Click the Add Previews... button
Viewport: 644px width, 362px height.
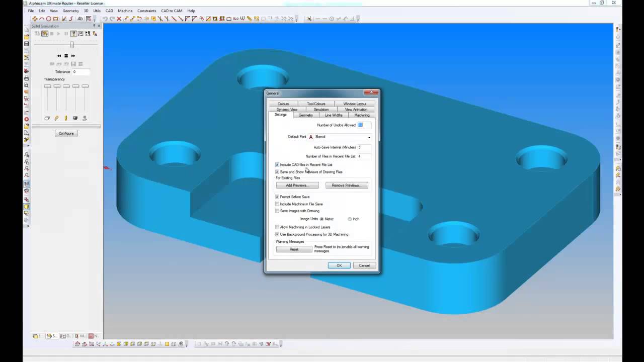(297, 185)
